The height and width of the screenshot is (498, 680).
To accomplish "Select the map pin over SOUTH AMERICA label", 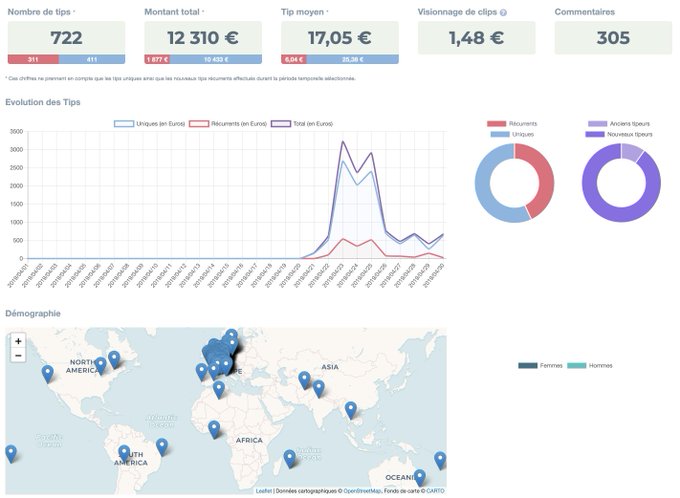I will click(124, 453).
